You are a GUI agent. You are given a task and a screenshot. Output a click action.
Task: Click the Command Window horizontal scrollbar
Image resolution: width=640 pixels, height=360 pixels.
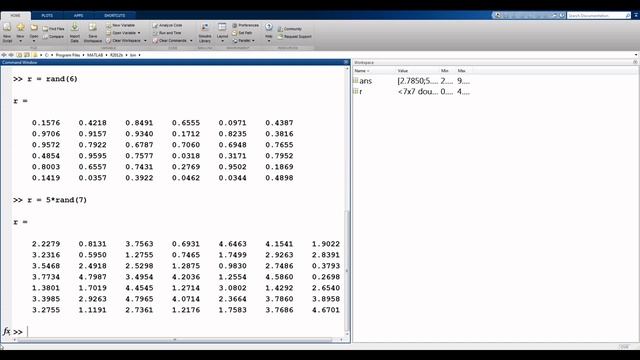pos(174,340)
